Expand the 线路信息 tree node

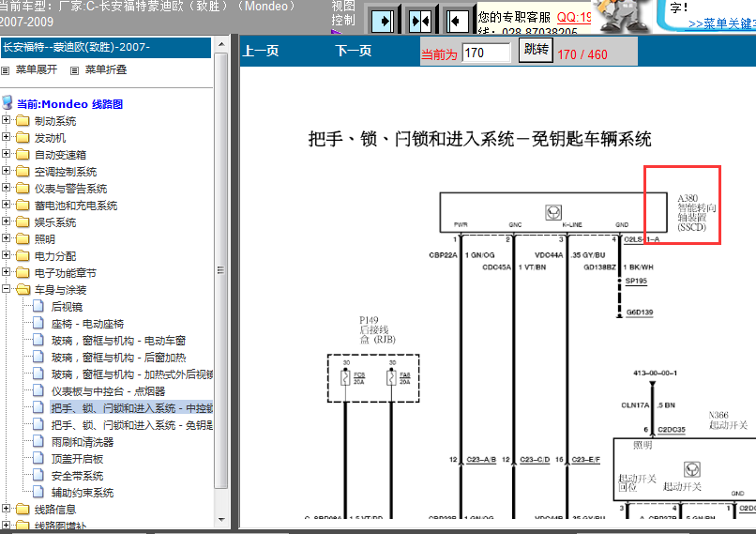point(6,508)
